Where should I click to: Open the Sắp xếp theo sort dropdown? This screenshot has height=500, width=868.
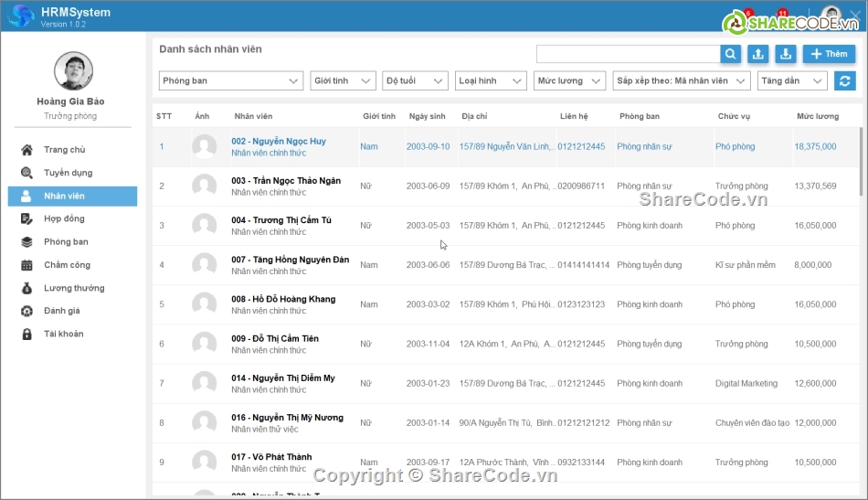[x=682, y=81]
